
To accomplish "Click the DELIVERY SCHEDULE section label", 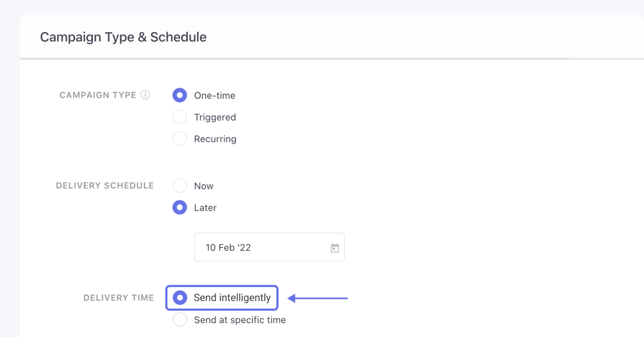I will click(105, 186).
